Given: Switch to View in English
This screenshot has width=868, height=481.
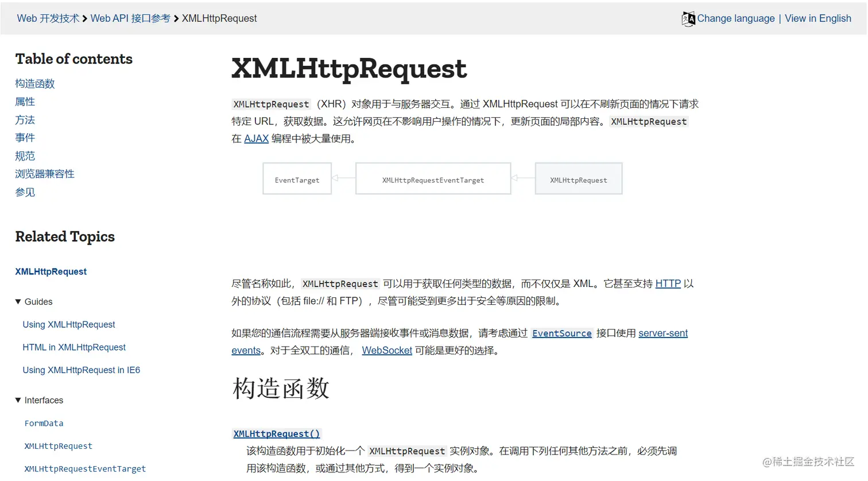Looking at the screenshot, I should point(817,18).
